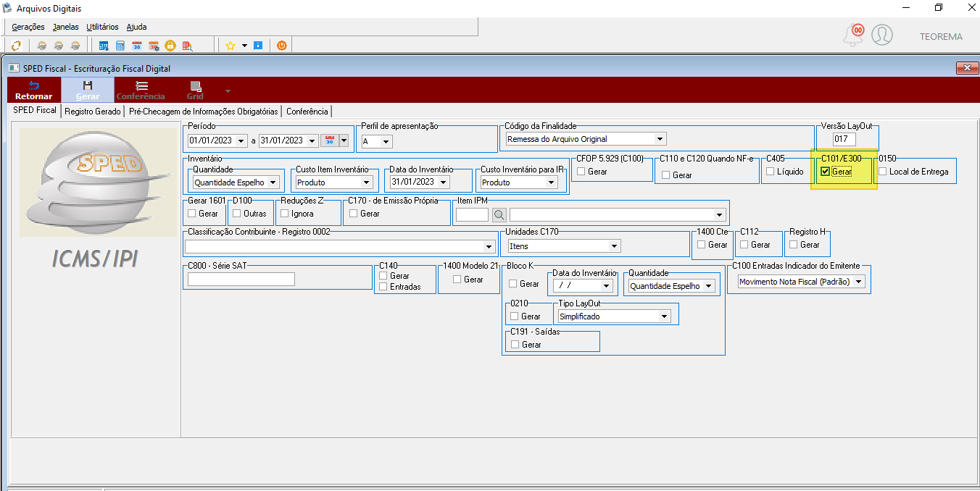Click the golden padlock toolbar icon
This screenshot has width=980, height=491.
click(x=170, y=46)
